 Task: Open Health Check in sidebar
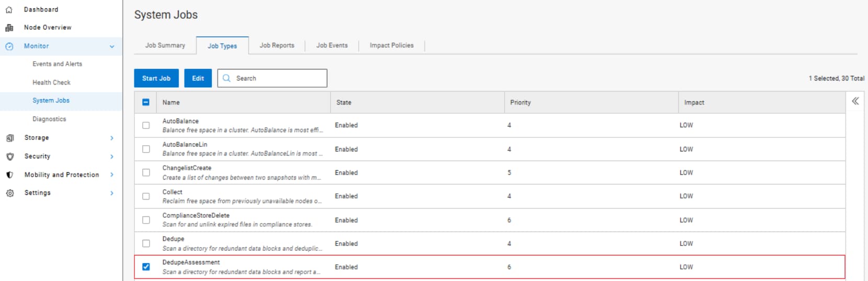51,83
